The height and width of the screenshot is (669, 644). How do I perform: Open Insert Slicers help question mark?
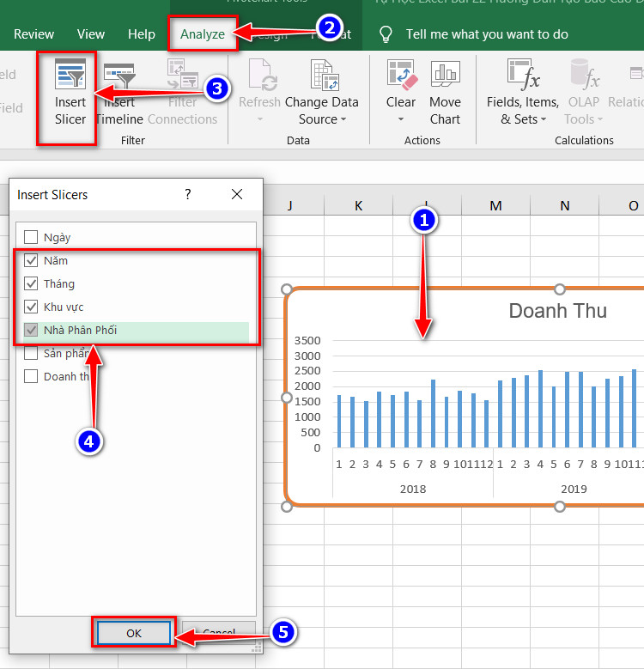(x=188, y=195)
